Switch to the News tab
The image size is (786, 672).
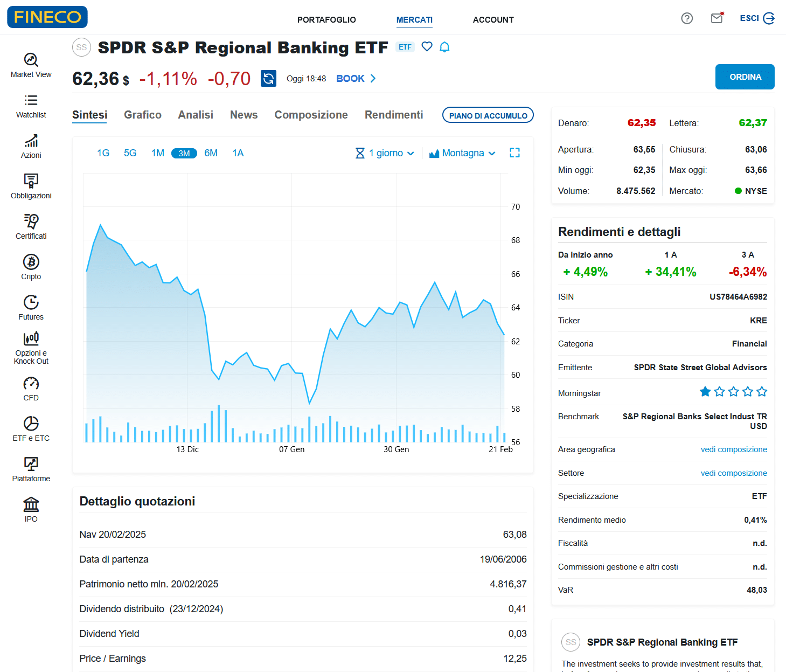tap(244, 115)
